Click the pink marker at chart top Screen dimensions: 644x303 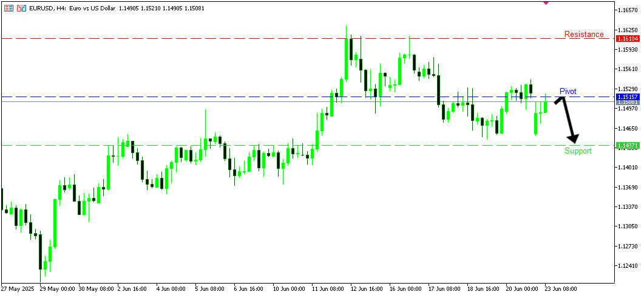click(x=545, y=2)
